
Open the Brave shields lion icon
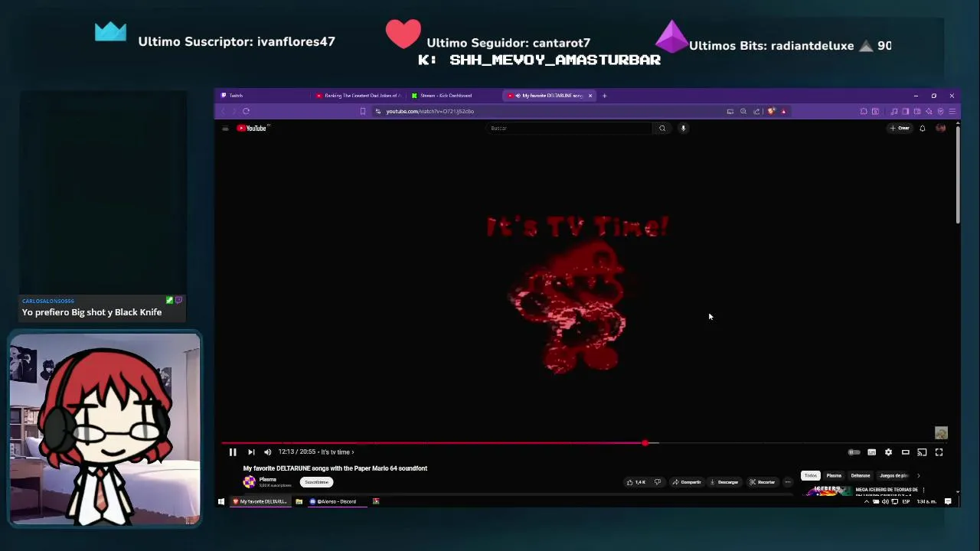click(771, 112)
